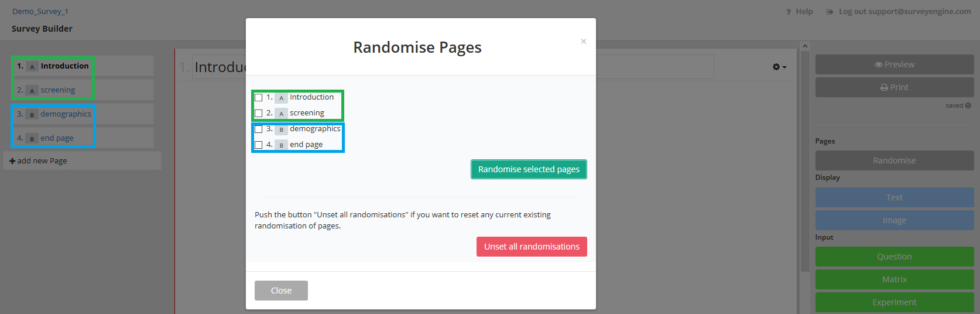Click Randomise selected pages button
Screen dimensions: 980x314
[x=529, y=169]
